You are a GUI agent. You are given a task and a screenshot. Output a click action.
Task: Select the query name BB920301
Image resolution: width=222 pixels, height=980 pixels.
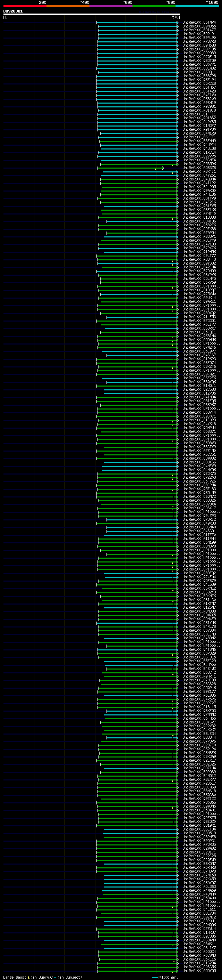click(x=13, y=11)
